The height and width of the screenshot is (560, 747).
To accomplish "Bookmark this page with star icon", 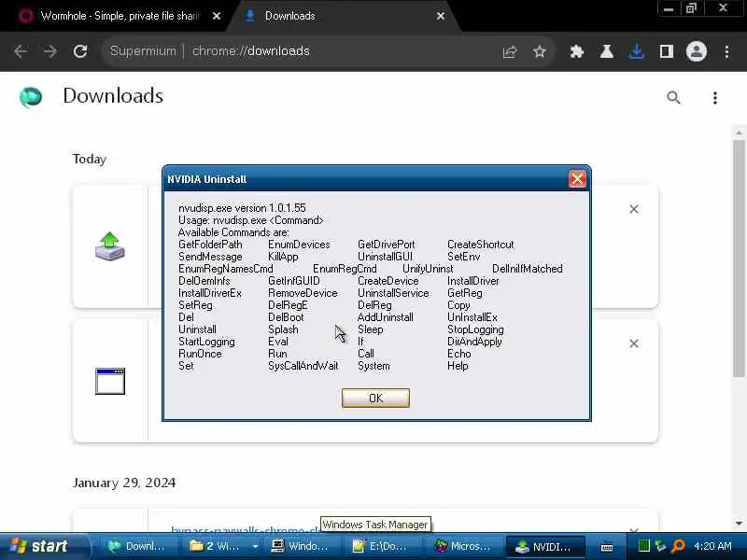I will [x=539, y=51].
